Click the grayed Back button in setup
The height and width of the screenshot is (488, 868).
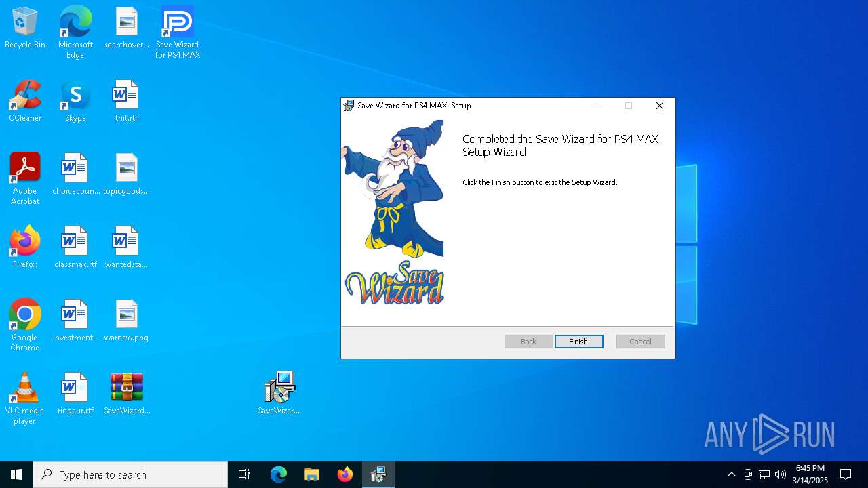click(x=528, y=342)
